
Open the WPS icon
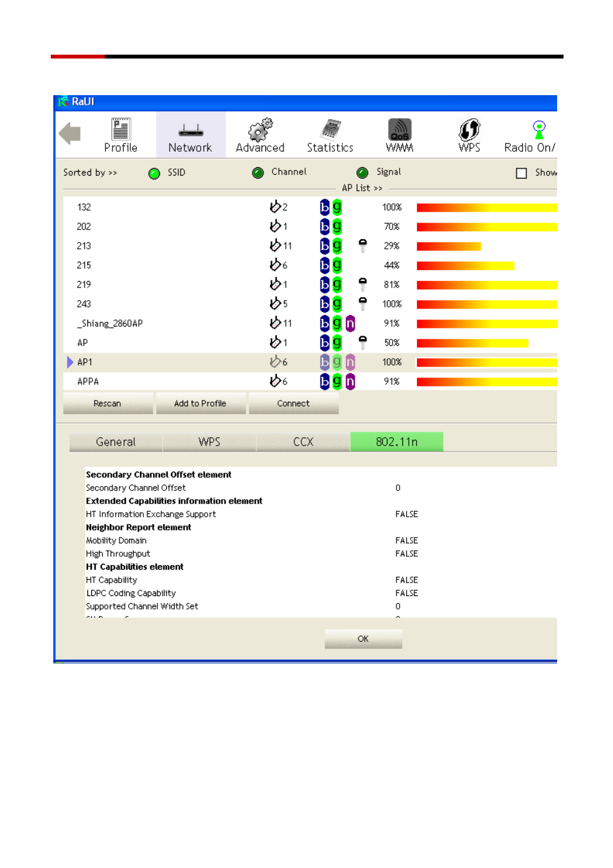pos(470,129)
